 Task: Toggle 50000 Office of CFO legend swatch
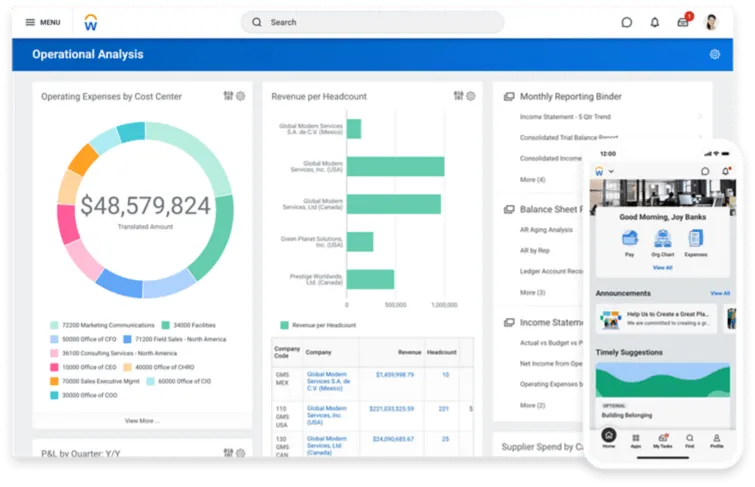54,339
